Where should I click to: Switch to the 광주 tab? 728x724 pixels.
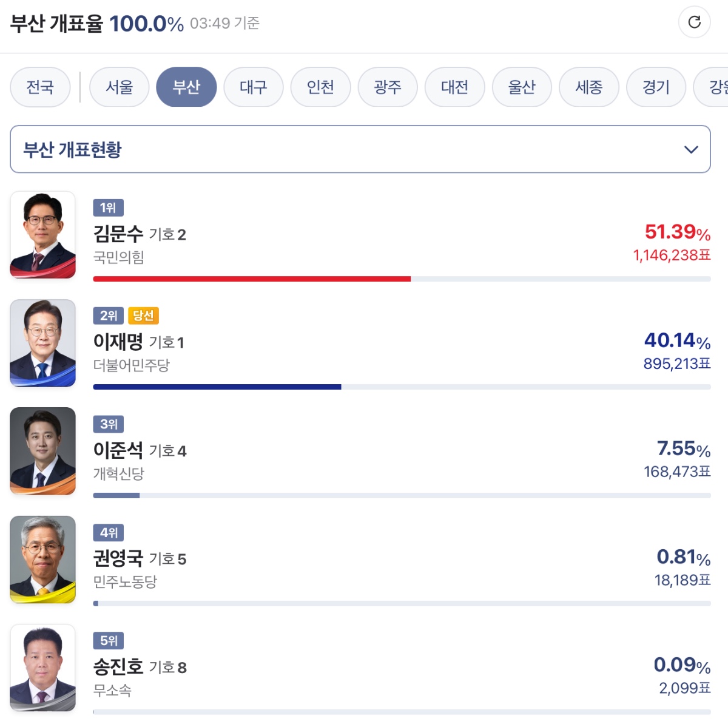[x=388, y=87]
